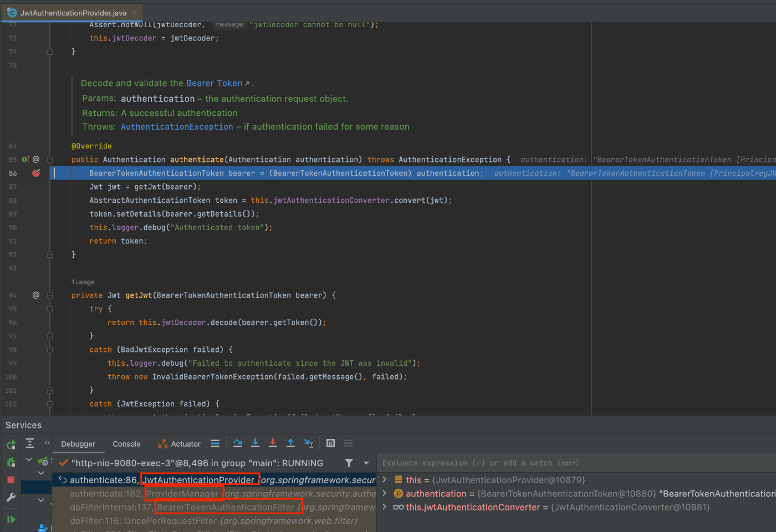Resume program with the green play icon
This screenshot has height=532, width=776.
pyautogui.click(x=11, y=519)
